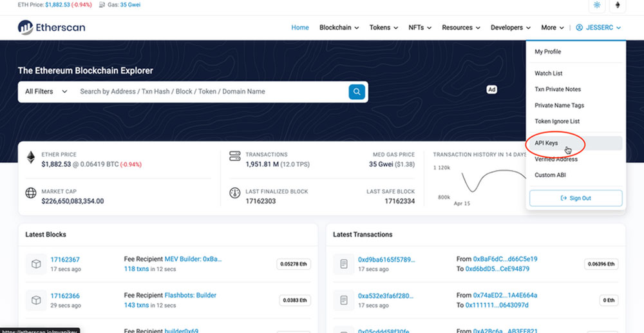Click the Market Cap globe icon

click(31, 193)
